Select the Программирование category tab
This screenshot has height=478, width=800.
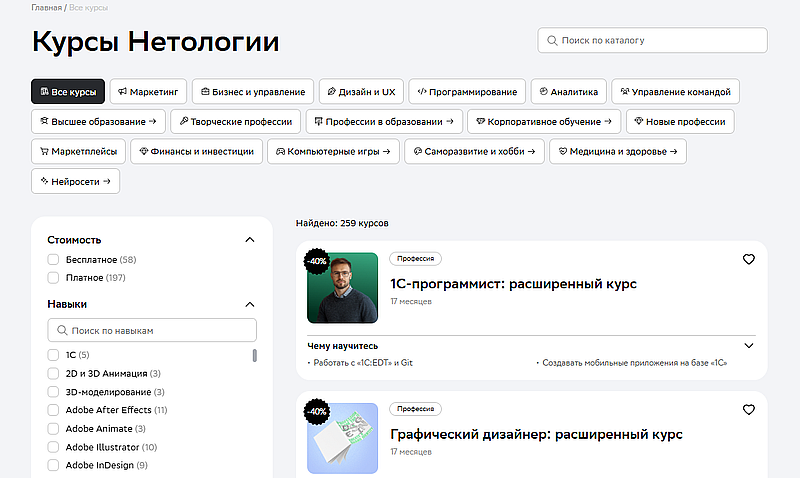click(x=468, y=92)
